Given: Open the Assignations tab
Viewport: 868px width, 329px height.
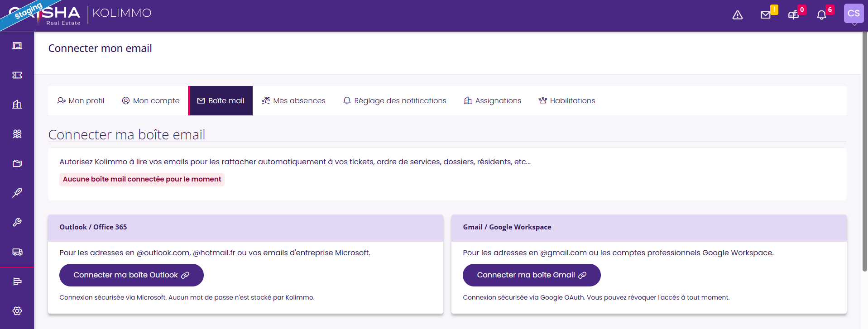Looking at the screenshot, I should (493, 100).
